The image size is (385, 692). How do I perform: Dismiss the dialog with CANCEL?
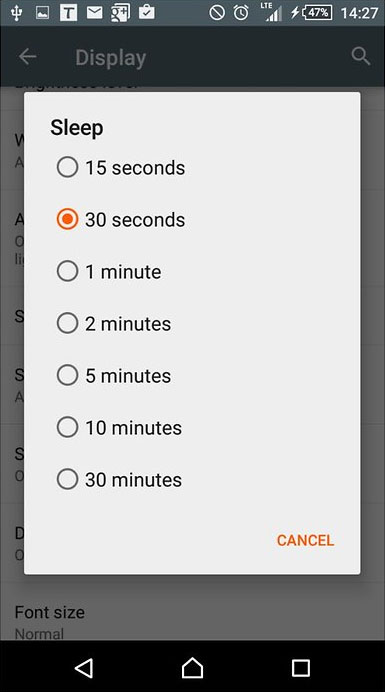305,540
